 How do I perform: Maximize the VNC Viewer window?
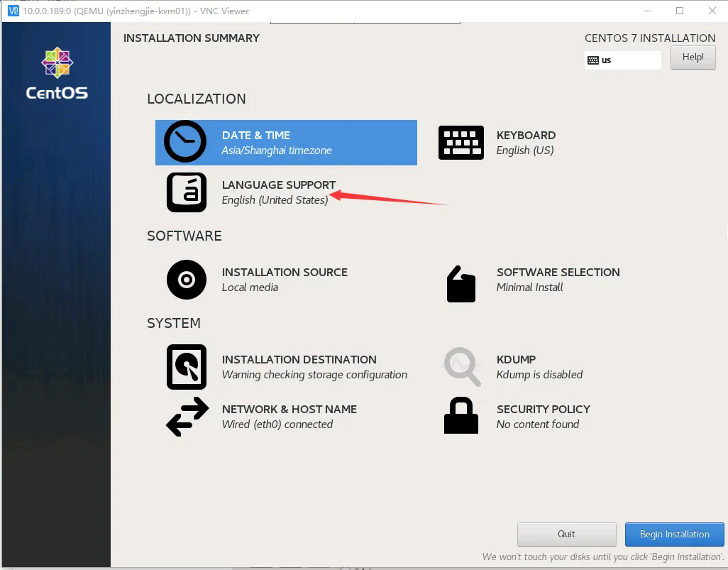coord(680,11)
